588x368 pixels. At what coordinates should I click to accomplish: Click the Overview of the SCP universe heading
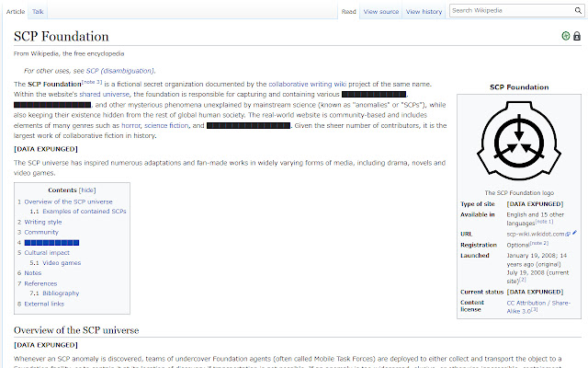point(76,330)
